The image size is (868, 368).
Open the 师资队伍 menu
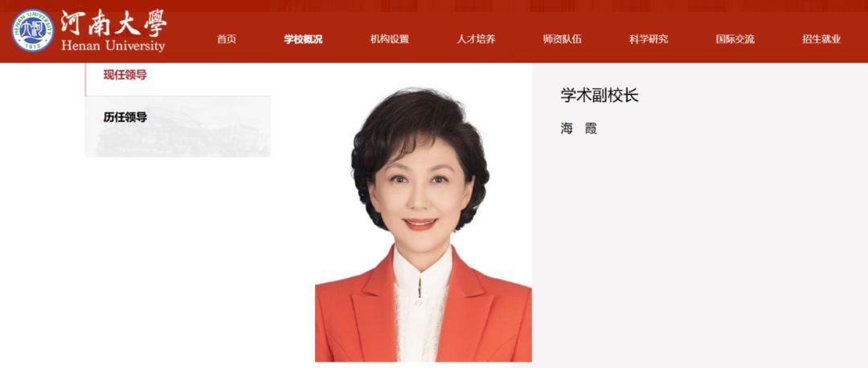(563, 39)
